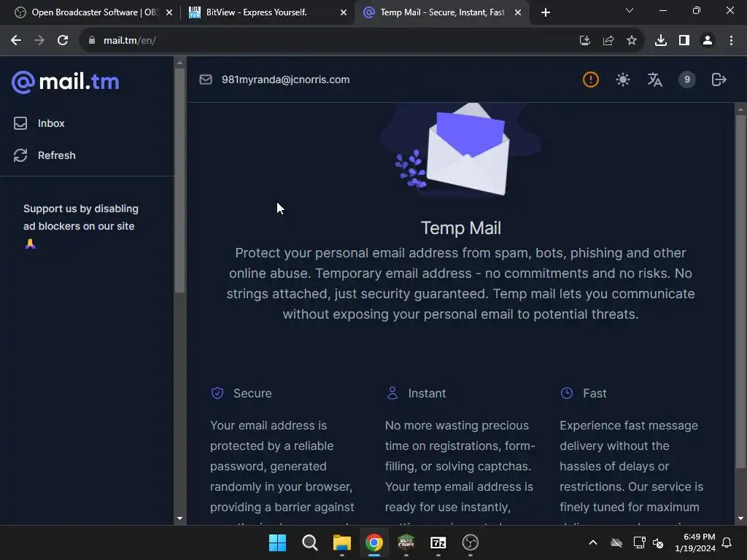Click the Secure feature heading
Viewport: 747px width, 560px height.
(x=252, y=393)
